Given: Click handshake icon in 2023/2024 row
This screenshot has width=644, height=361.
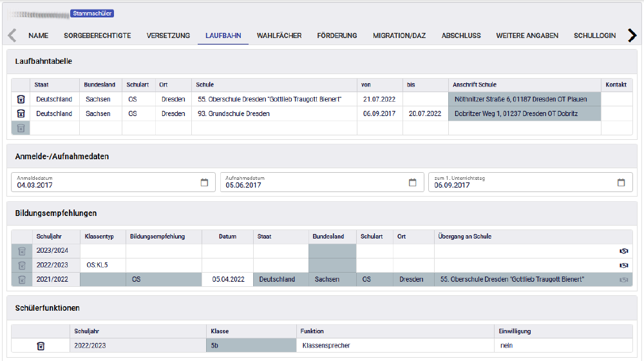Looking at the screenshot, I should [x=623, y=251].
